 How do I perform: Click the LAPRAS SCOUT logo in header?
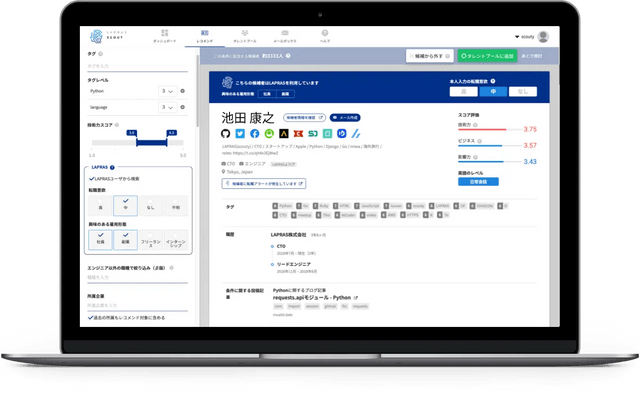[x=108, y=36]
